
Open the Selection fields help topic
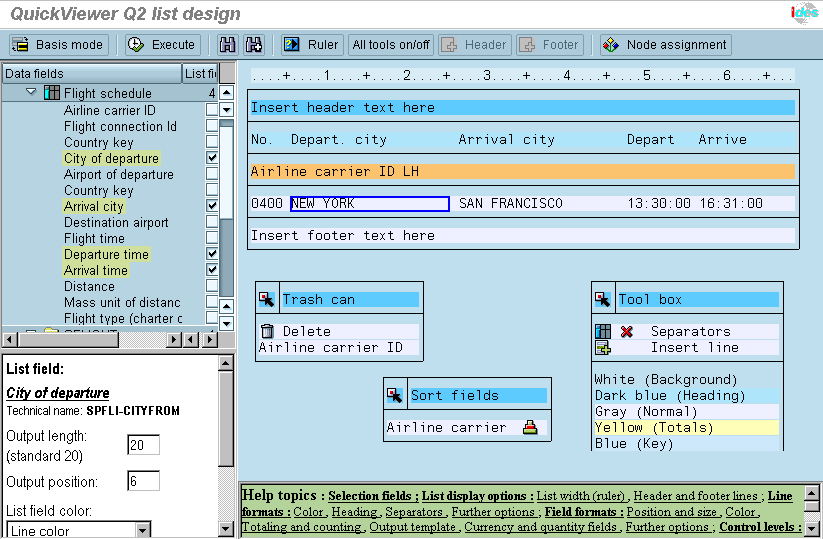coord(369,496)
